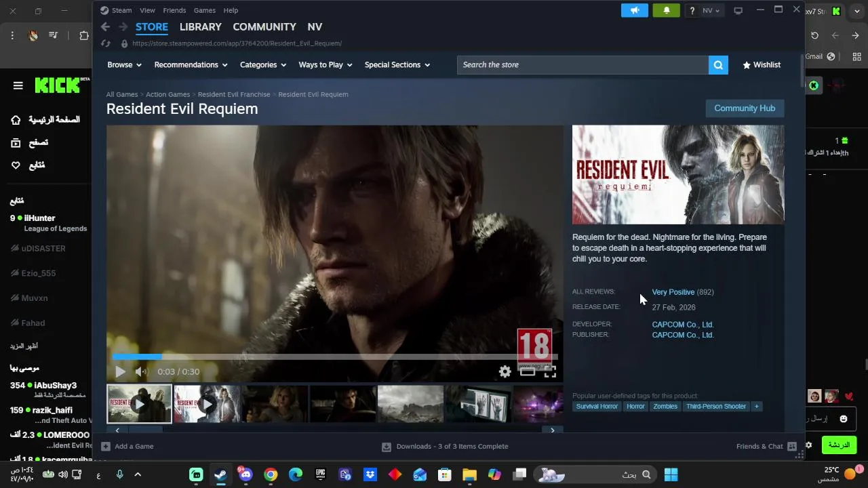Screen dimensions: 868x488
Task: Open the Help menu
Action: [231, 10]
